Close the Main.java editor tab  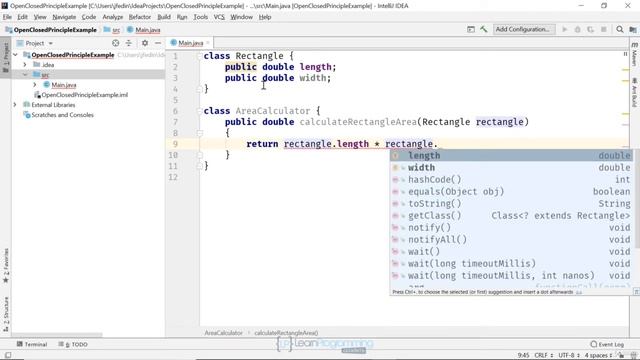point(208,43)
